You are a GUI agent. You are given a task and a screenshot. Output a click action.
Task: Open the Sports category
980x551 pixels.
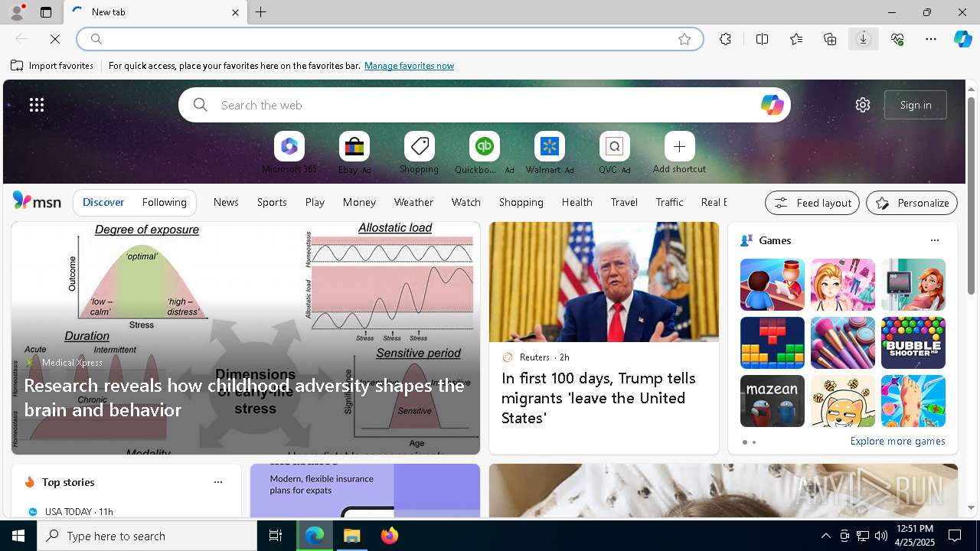tap(272, 202)
